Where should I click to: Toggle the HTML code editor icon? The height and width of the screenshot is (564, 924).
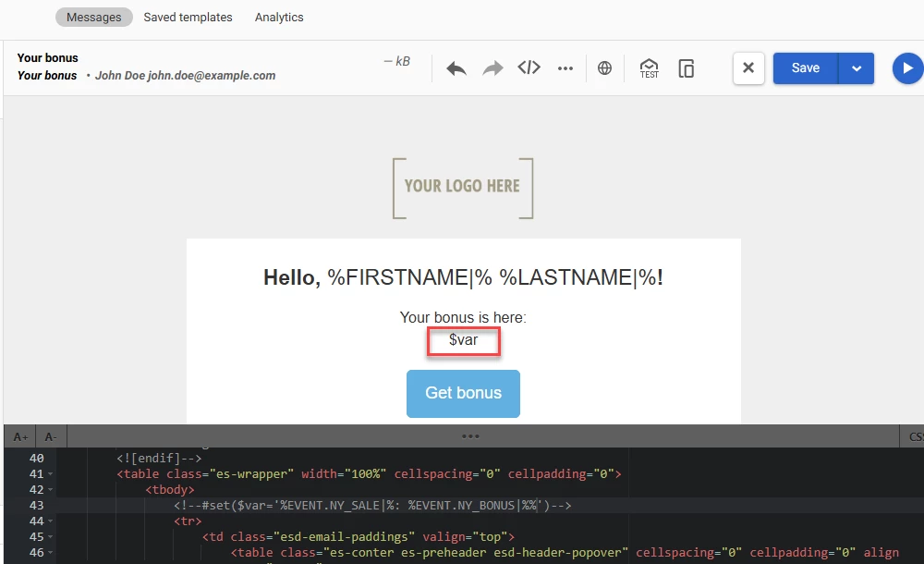(x=529, y=67)
